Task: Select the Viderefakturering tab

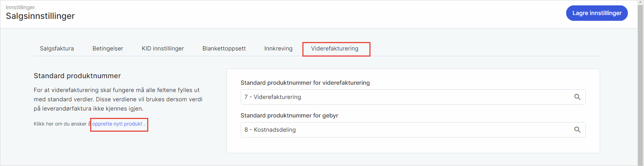Action: click(x=334, y=49)
